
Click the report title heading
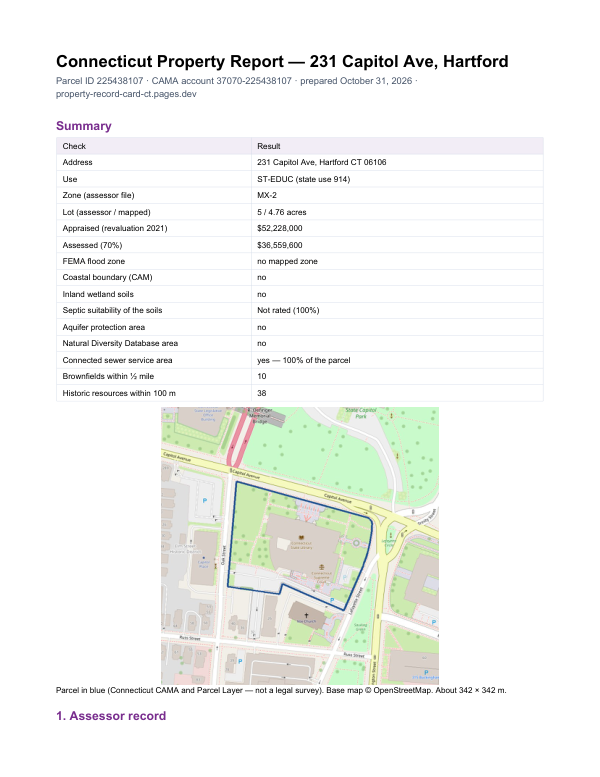(282, 61)
